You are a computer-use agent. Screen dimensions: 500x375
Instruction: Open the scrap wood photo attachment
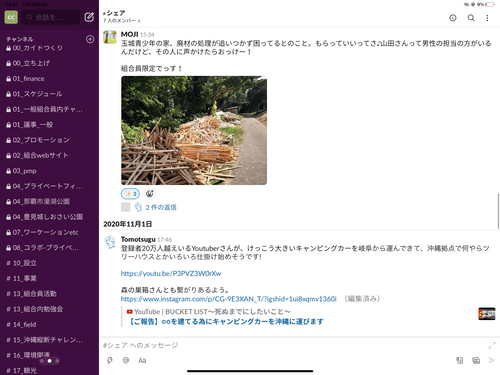[194, 130]
